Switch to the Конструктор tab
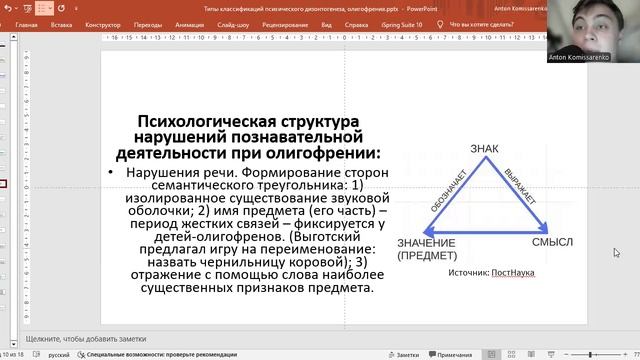 click(103, 25)
